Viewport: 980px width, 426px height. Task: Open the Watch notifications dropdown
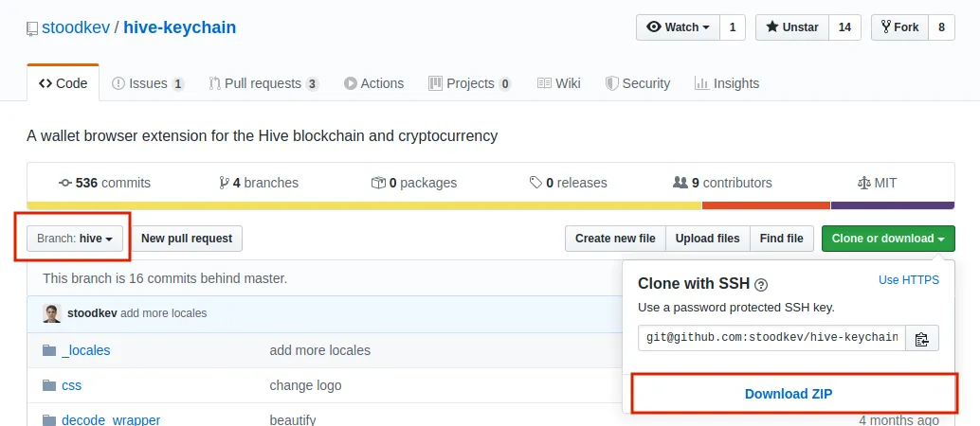[679, 27]
